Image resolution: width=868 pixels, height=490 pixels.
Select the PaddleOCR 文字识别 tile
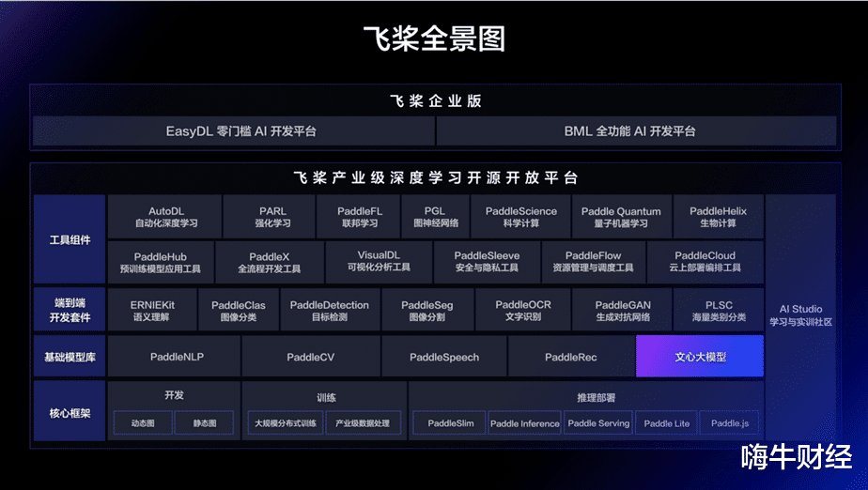523,310
